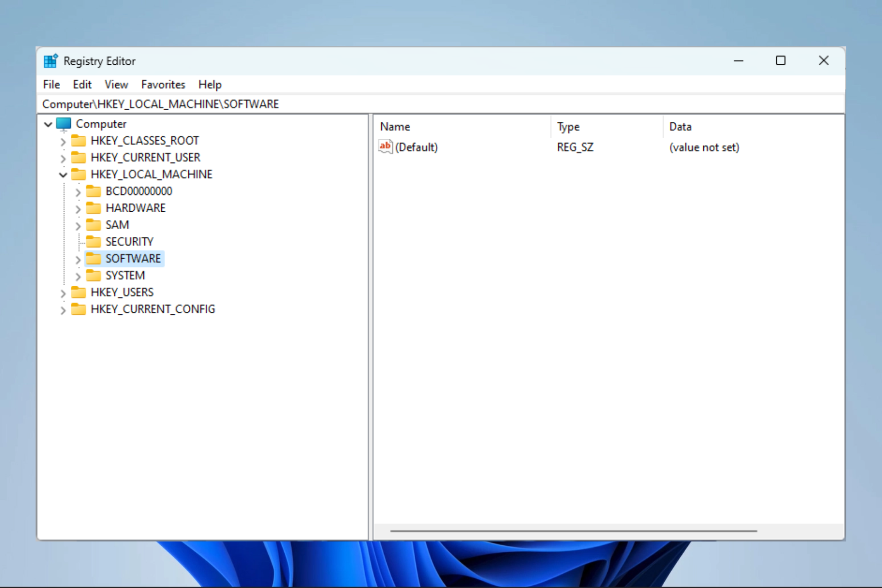Select the SOFTWARE key label

coord(133,259)
